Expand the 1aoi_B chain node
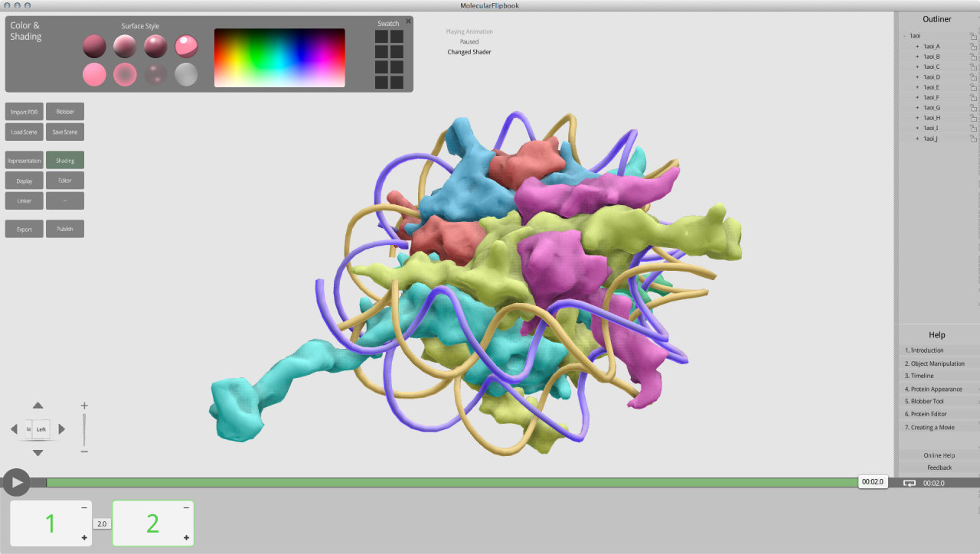Screen dimensions: 980x554 click(x=917, y=57)
